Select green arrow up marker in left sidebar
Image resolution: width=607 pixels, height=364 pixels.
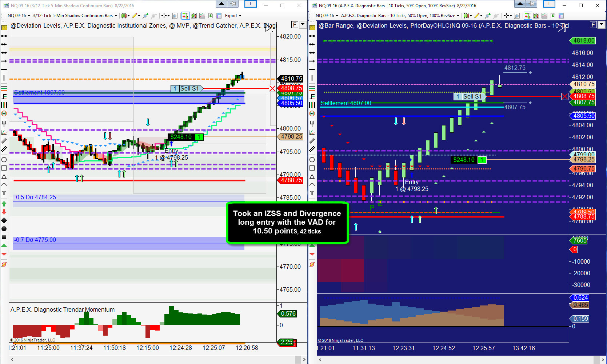(x=4, y=204)
